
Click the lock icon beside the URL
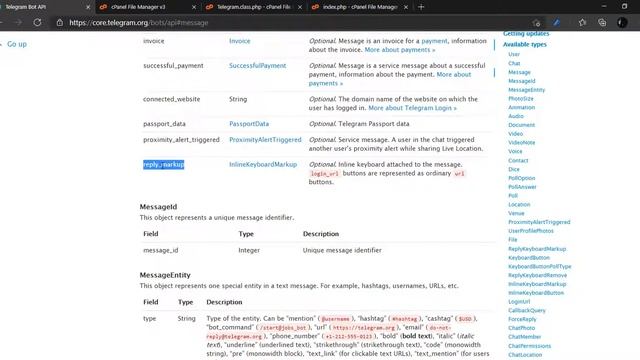(x=60, y=22)
